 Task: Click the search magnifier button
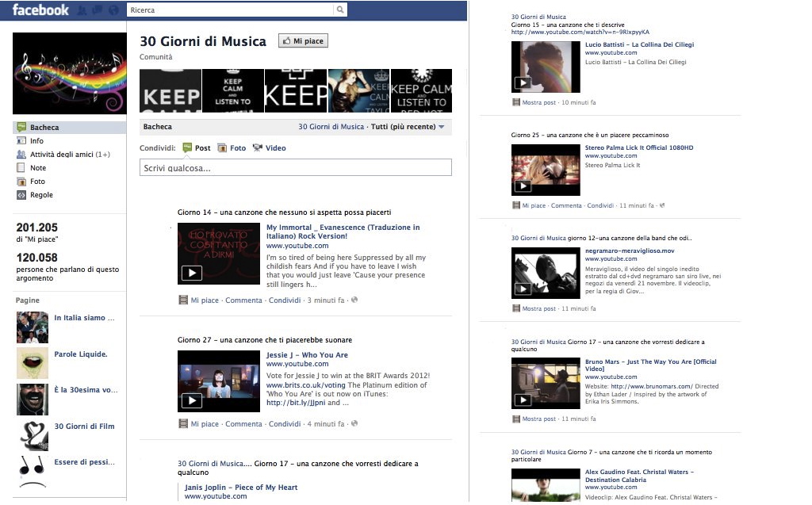point(340,10)
